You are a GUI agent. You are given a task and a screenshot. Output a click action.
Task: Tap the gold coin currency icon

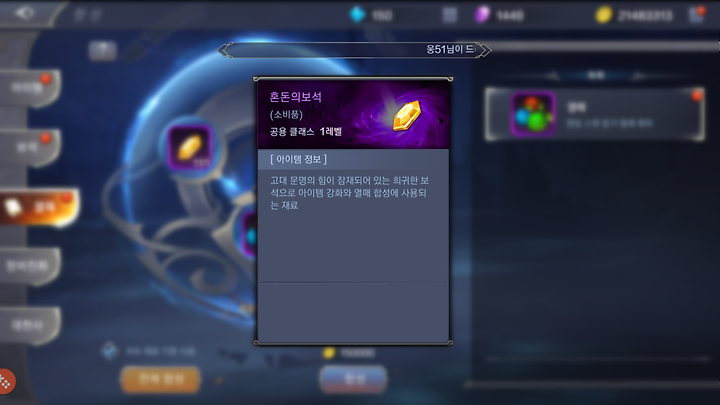coord(603,15)
